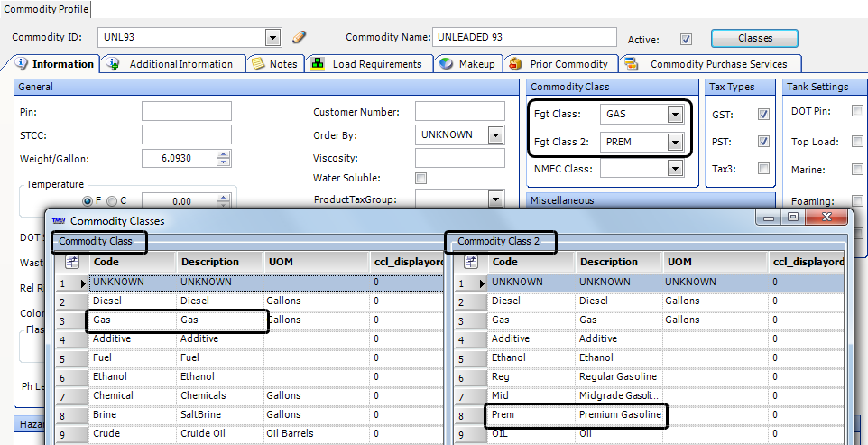868x445 pixels.
Task: Uncheck the Active checkbox
Action: tap(686, 39)
